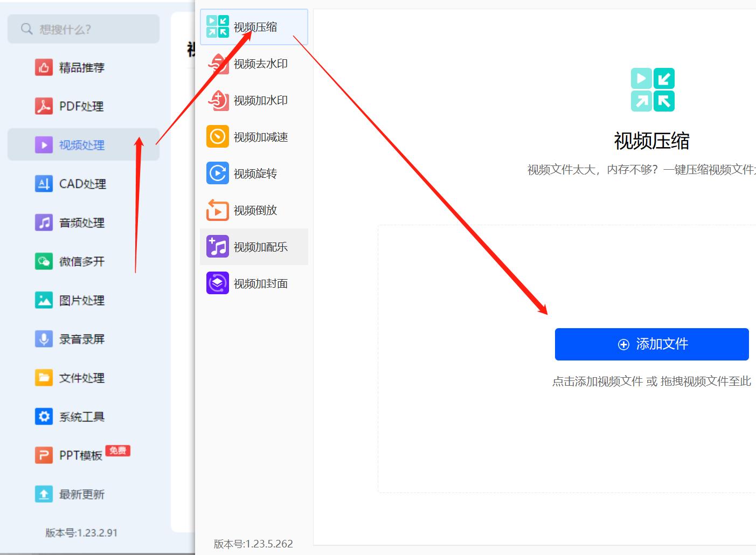This screenshot has width=756, height=555.
Task: Select 系统工具 in the sidebar
Action: pyautogui.click(x=81, y=416)
